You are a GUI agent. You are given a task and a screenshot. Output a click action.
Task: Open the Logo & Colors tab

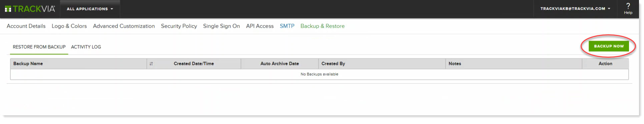tap(69, 26)
